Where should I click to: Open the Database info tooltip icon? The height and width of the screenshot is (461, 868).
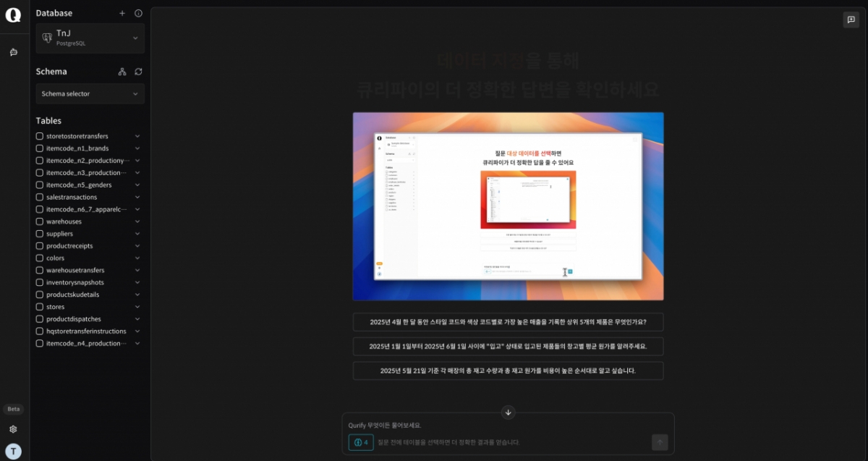click(x=138, y=13)
